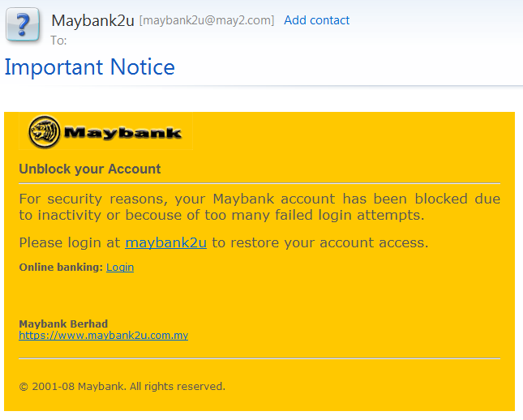Click the For security reasons paragraph
The image size is (523, 420).
tap(259, 207)
